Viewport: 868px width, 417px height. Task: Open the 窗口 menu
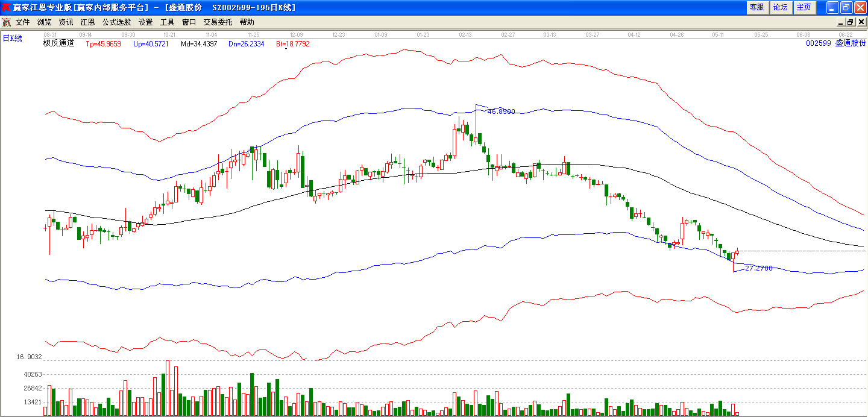tap(189, 22)
